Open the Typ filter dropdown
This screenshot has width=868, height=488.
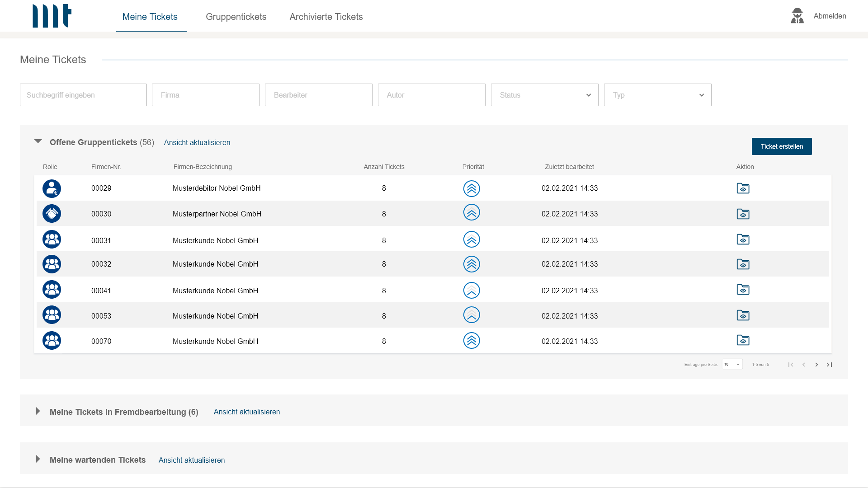[x=657, y=95]
